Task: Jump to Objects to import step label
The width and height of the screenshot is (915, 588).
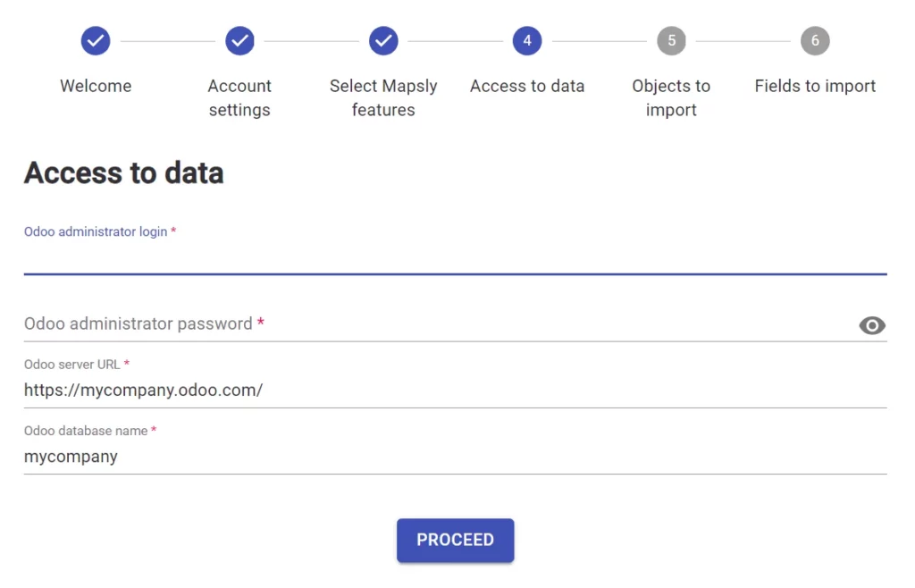Action: (672, 97)
